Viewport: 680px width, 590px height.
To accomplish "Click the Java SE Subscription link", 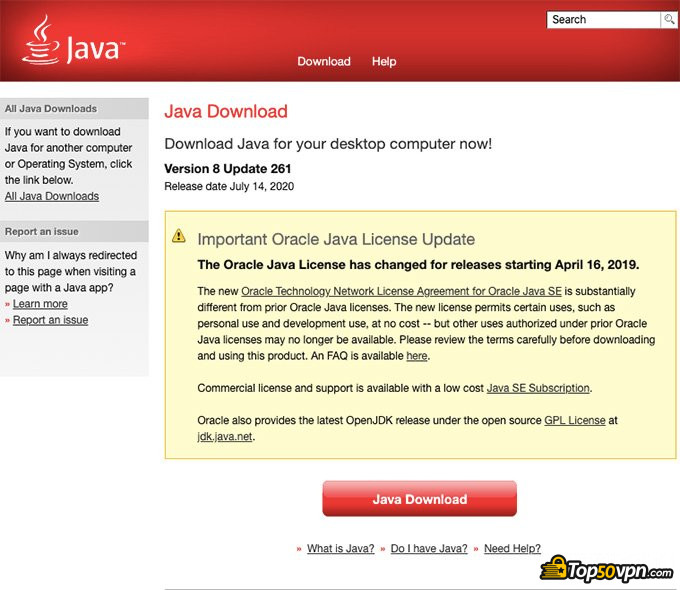I will (x=538, y=388).
